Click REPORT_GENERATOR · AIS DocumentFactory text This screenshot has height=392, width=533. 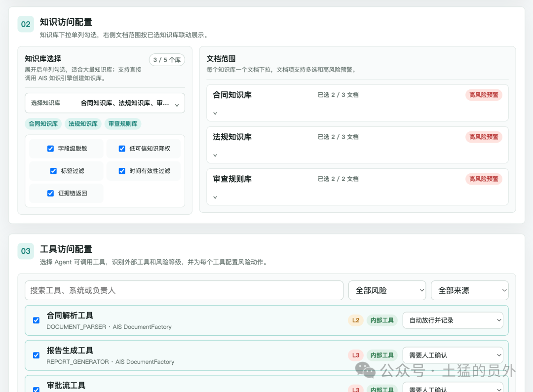111,362
